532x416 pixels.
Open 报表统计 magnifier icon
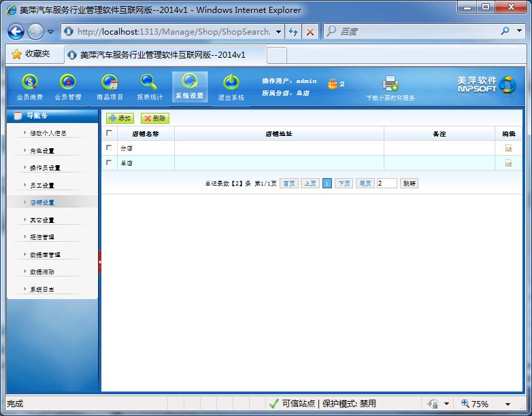[150, 83]
